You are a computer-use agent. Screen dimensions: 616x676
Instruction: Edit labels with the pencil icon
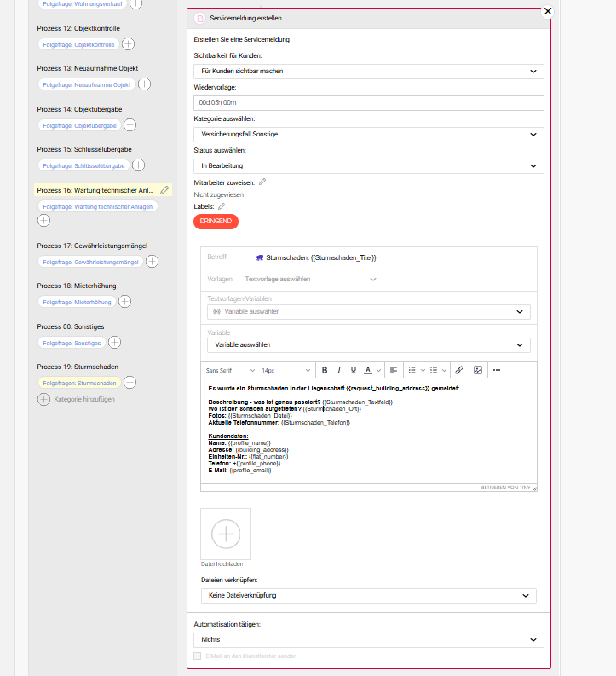tap(222, 205)
